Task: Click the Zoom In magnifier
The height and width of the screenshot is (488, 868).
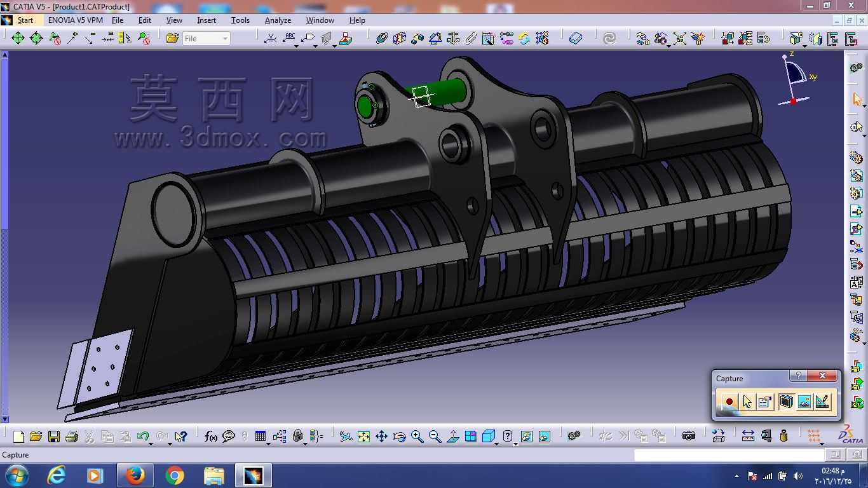Action: pyautogui.click(x=417, y=437)
